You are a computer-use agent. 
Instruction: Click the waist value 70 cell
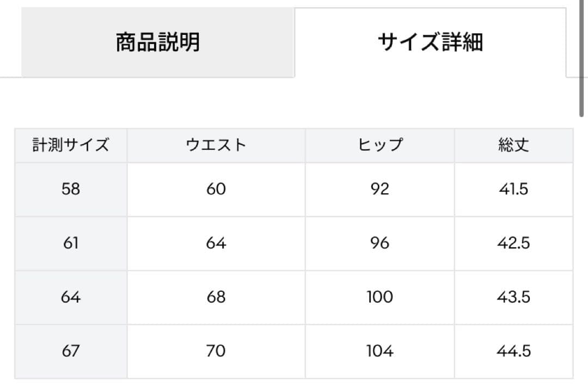[217, 351]
